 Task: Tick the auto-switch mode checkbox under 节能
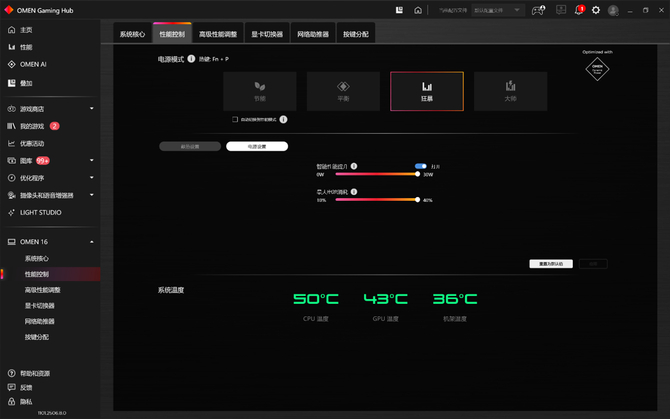point(235,119)
